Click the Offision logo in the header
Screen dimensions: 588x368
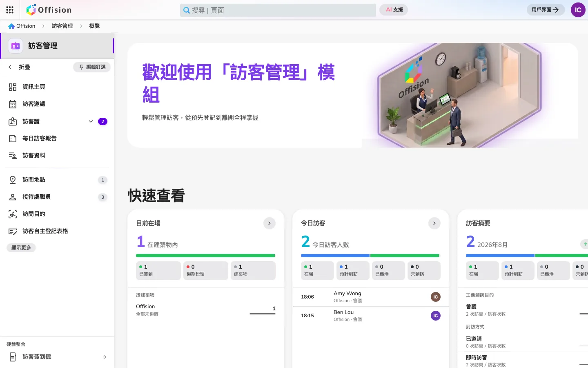coord(49,10)
